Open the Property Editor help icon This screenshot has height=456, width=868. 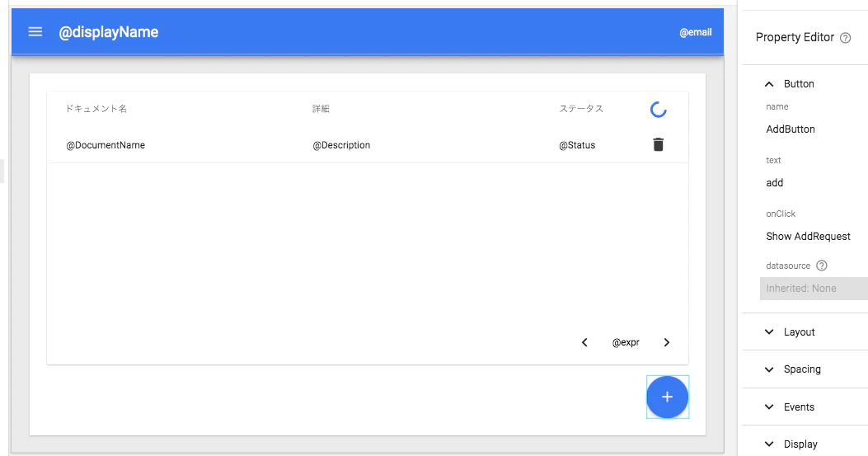(x=845, y=38)
